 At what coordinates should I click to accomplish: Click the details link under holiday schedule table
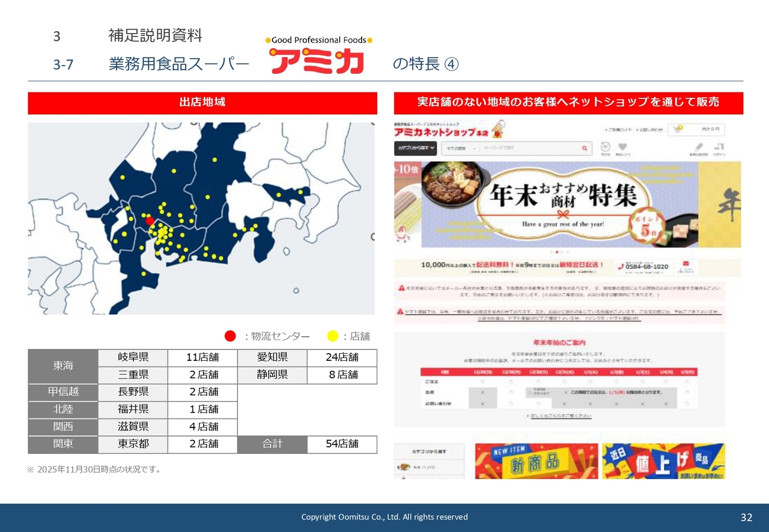tap(559, 416)
